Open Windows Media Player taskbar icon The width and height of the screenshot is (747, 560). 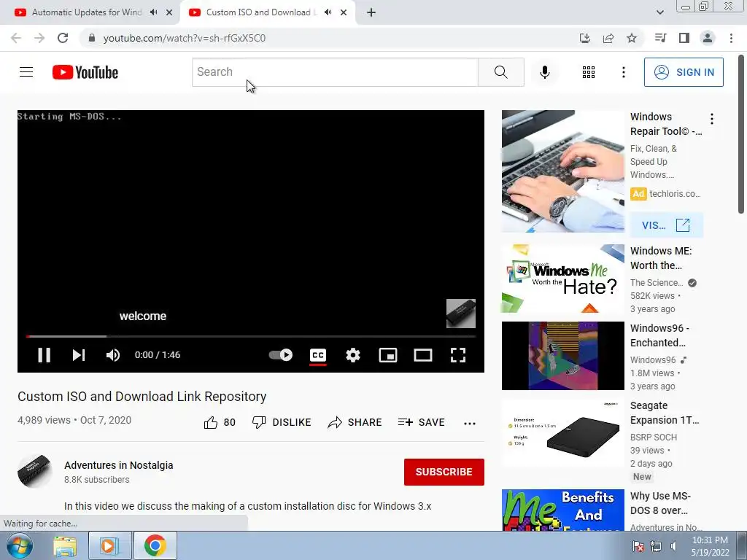point(109,545)
